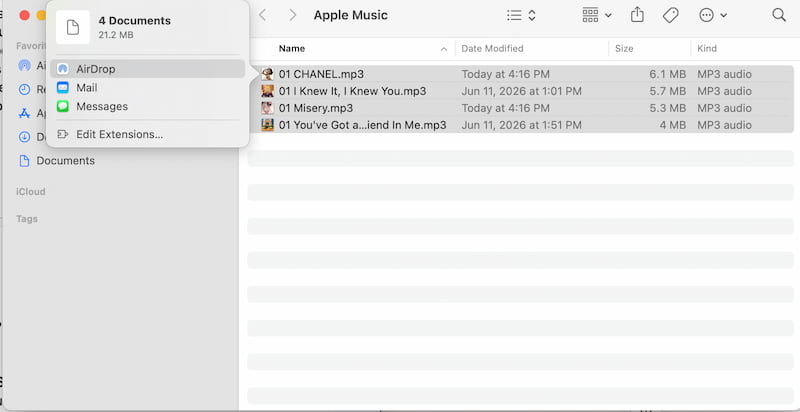Select 01 You've Got a...iend In Me.mp3
The image size is (800, 412).
(362, 125)
